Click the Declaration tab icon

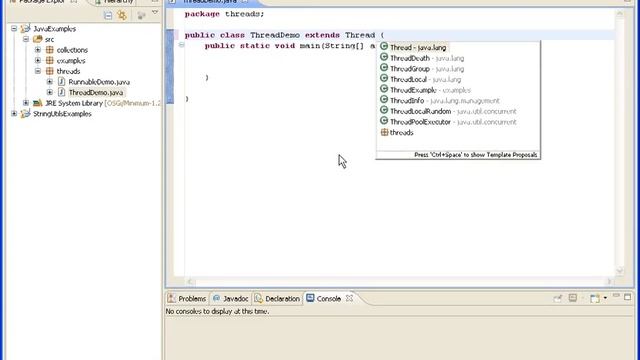pyautogui.click(x=258, y=298)
